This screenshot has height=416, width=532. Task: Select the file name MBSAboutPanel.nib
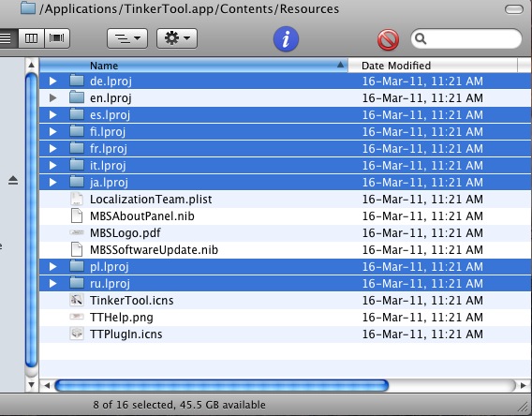coord(142,216)
